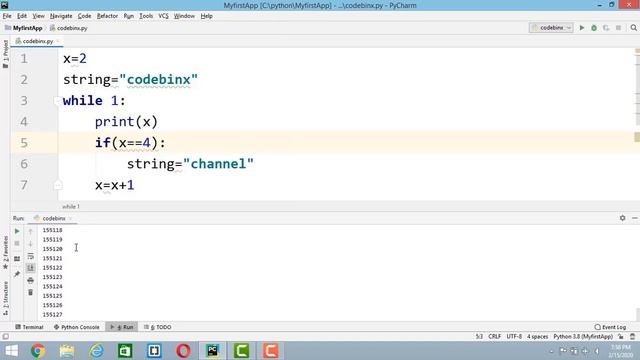
Task: Click the tool window toggle in status bar corner
Action: (x=5, y=337)
